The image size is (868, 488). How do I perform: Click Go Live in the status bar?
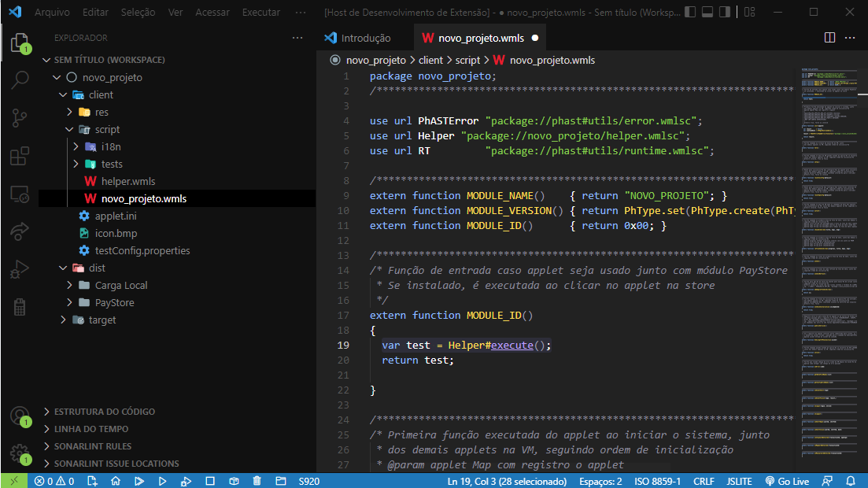(787, 479)
